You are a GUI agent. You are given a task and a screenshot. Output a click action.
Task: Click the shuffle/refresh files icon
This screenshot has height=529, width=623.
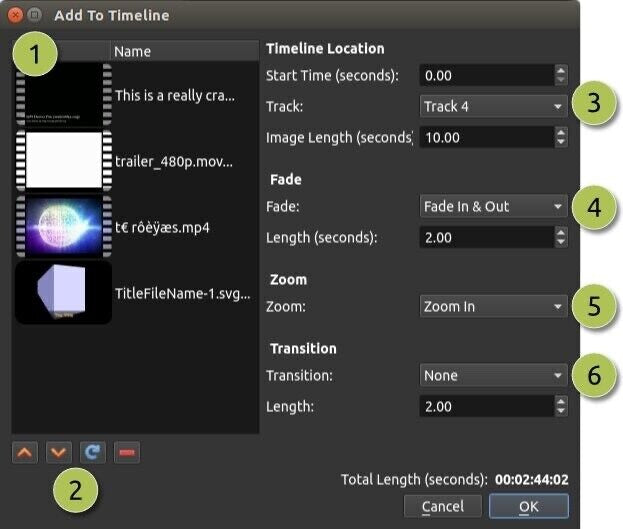(x=92, y=452)
